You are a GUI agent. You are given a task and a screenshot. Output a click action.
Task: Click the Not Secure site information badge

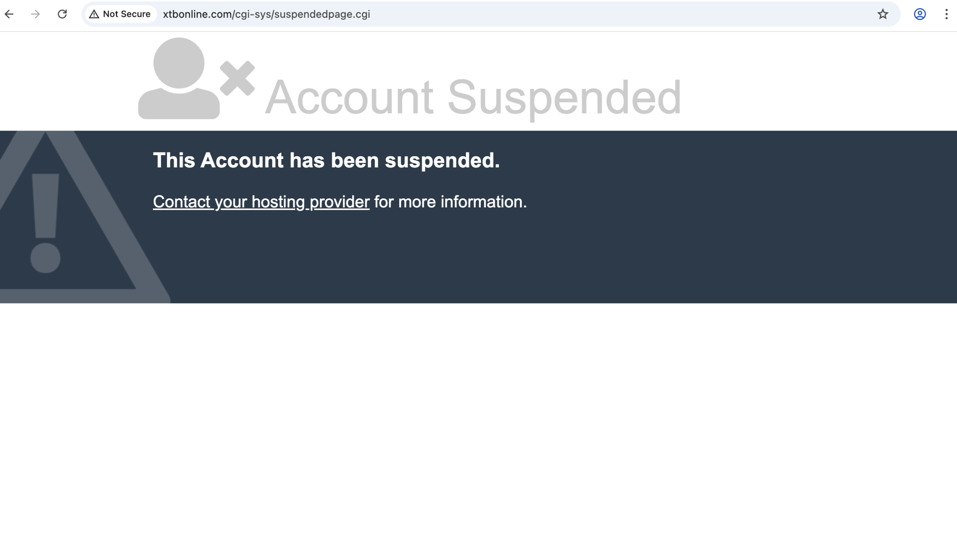[x=120, y=14]
